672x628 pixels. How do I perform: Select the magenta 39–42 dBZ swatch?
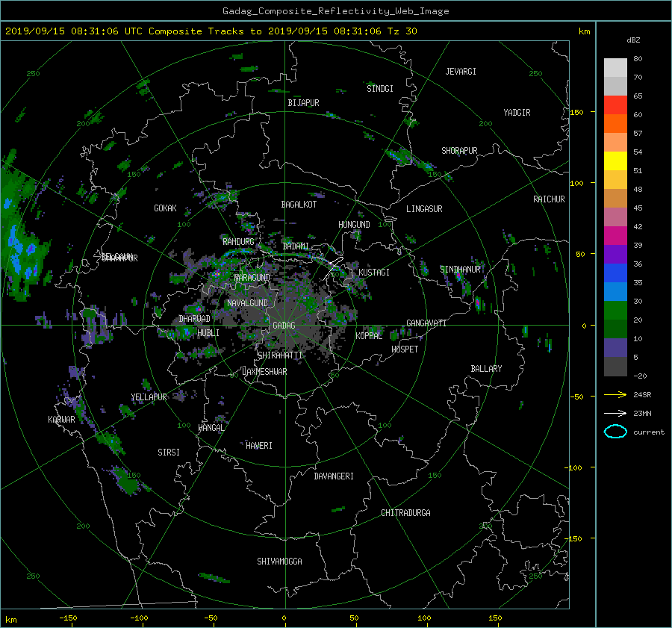615,236
